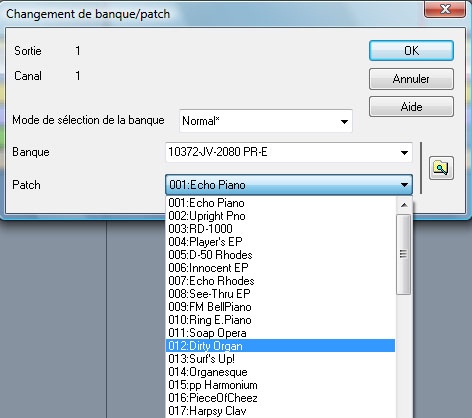Select 009:FM BellPiano entry
The height and width of the screenshot is (418, 472).
tap(280, 307)
